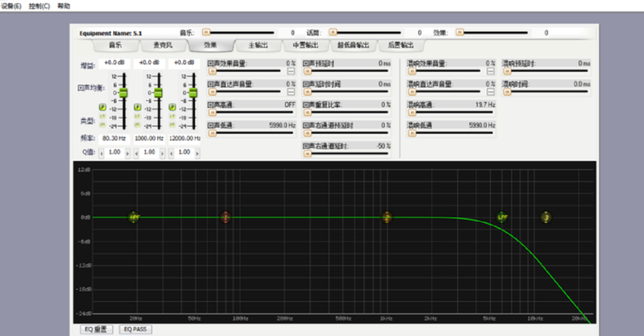Open the 帮助 menu

[64, 6]
